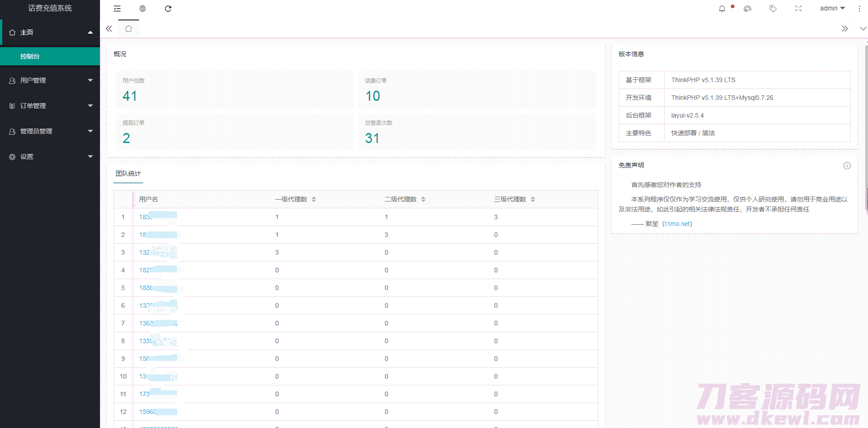This screenshot has height=428, width=868.
Task: Expand the 管理员管理 sidebar menu
Action: [50, 131]
